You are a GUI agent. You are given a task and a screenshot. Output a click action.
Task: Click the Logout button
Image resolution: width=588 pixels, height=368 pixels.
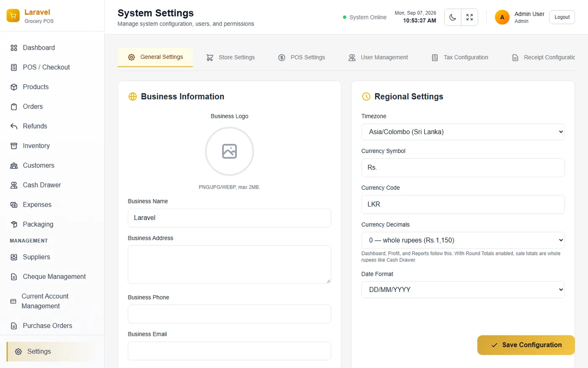coord(562,17)
